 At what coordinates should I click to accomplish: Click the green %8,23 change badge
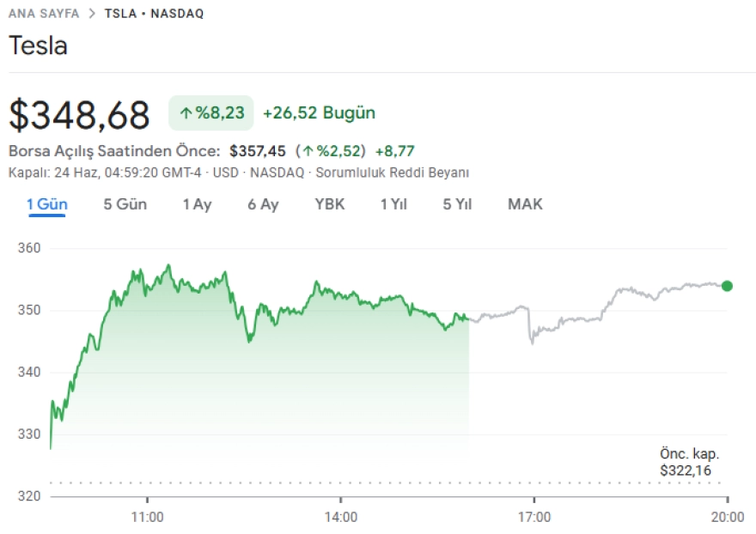point(210,113)
